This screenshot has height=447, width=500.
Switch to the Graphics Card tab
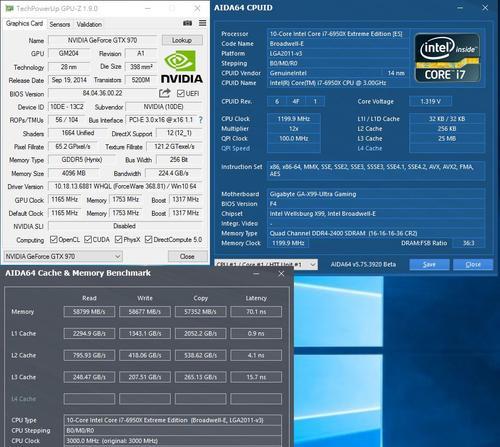[24, 23]
